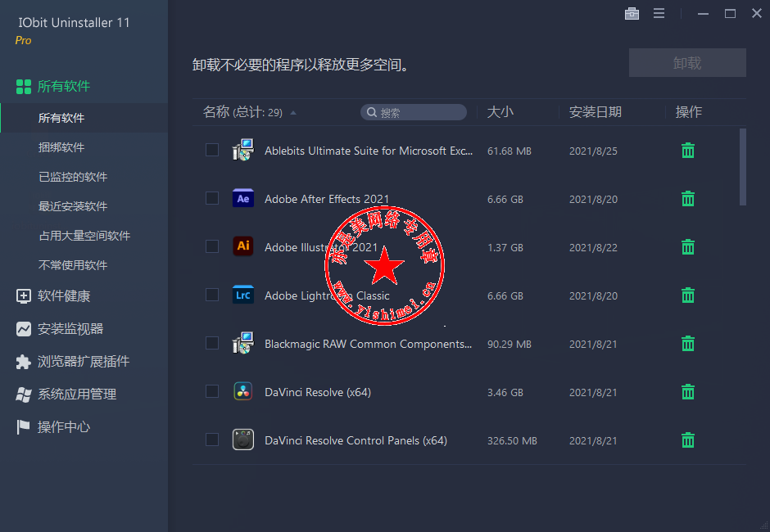Click the Ablebits installer icon
This screenshot has width=770, height=532.
(243, 150)
